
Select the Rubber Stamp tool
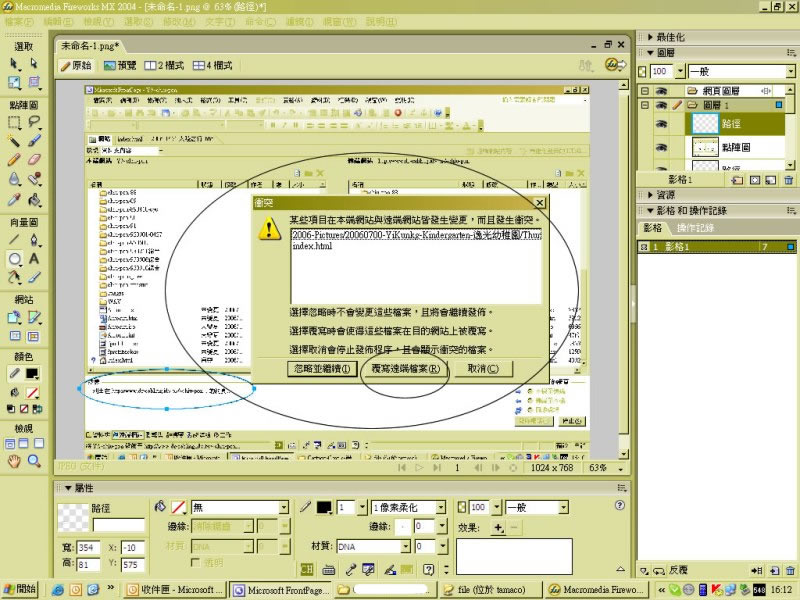click(x=34, y=179)
